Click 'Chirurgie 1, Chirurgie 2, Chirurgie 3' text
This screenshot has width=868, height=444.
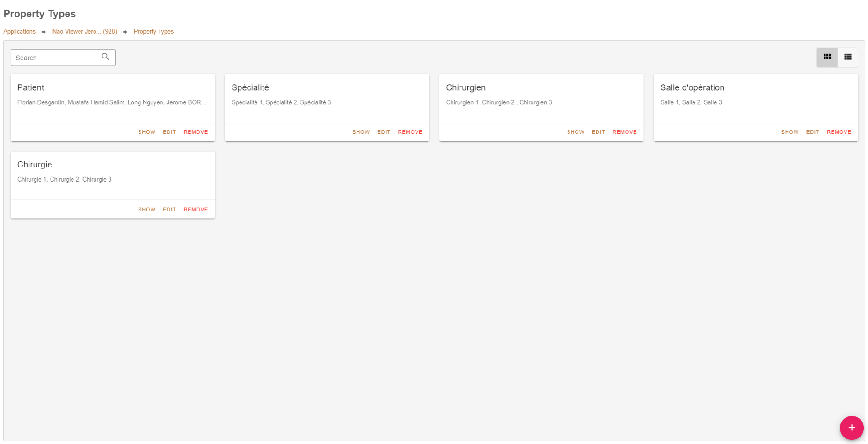click(x=64, y=180)
